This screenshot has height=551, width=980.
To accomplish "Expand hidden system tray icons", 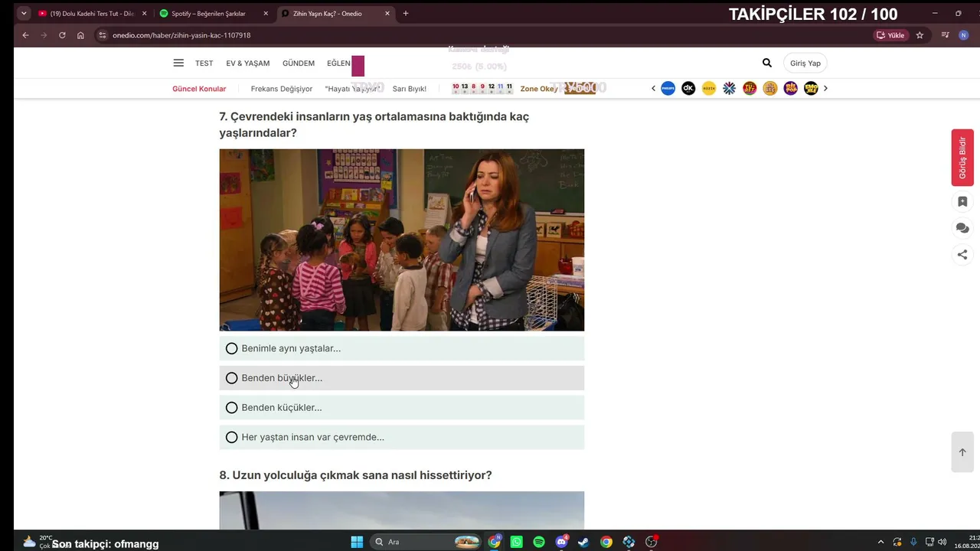I will coord(880,542).
